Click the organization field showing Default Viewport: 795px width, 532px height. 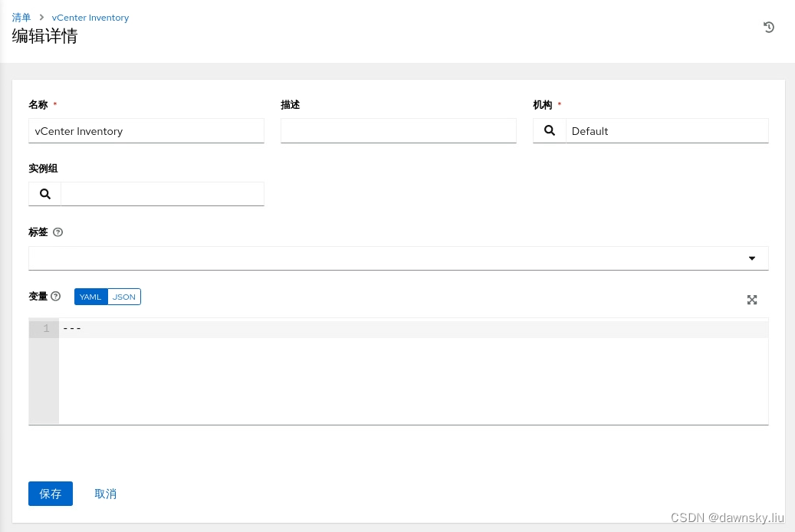(667, 131)
